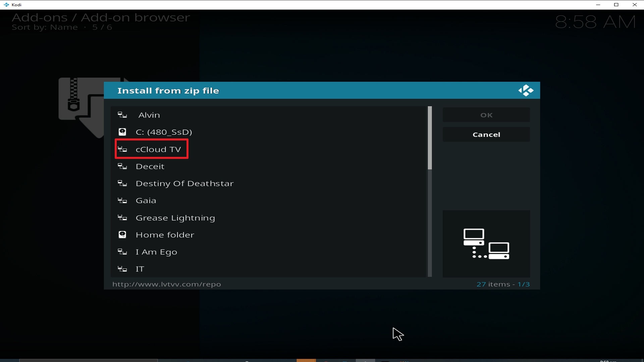Click the network icon beside I Am Ego
Viewport: 644px width, 362px height.
[122, 252]
